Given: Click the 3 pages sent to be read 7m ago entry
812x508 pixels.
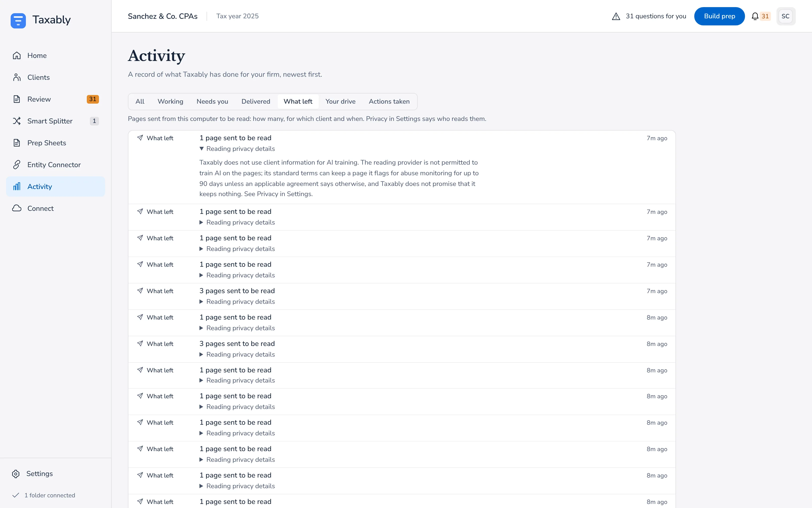Looking at the screenshot, I should pyautogui.click(x=402, y=296).
